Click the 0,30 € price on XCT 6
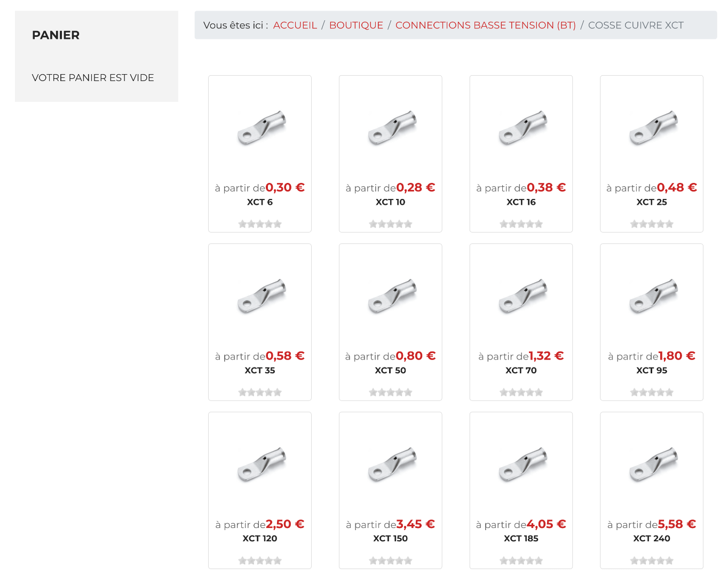The width and height of the screenshot is (728, 576). tap(285, 188)
